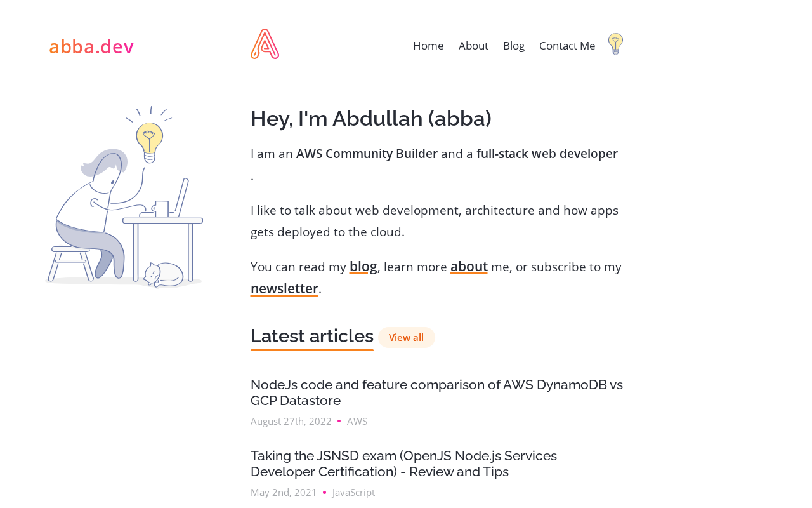Go to the Home menu item
The height and width of the screenshot is (508, 812).
428,46
